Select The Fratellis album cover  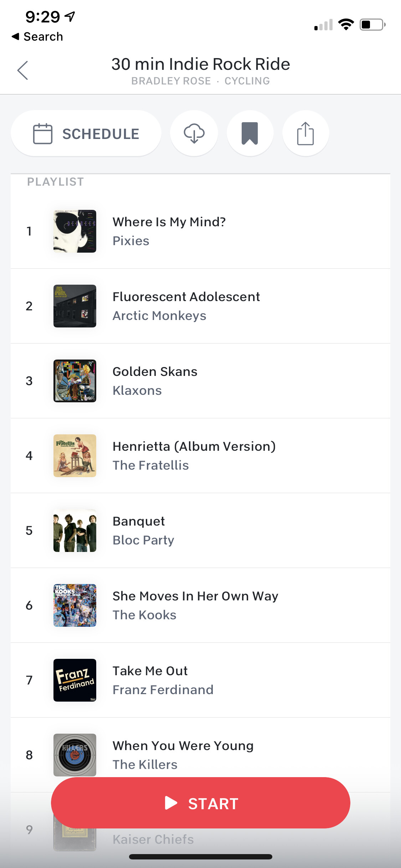coord(75,456)
